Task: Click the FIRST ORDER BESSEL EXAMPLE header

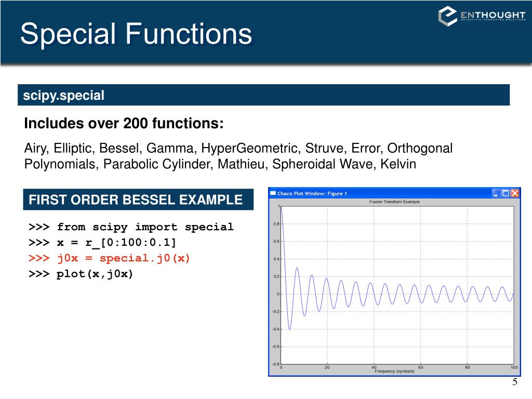Action: click(x=138, y=199)
